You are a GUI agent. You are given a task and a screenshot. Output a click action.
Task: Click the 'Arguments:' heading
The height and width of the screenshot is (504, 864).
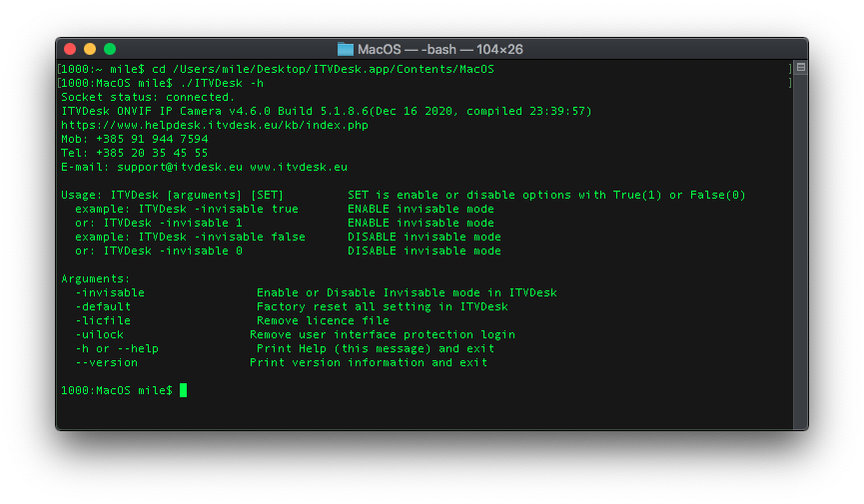(95, 278)
